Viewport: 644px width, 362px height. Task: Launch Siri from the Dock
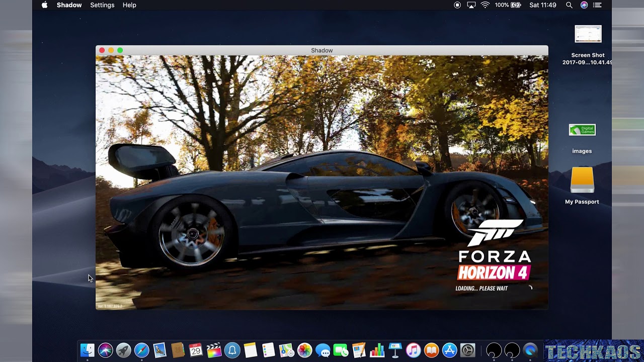click(106, 350)
